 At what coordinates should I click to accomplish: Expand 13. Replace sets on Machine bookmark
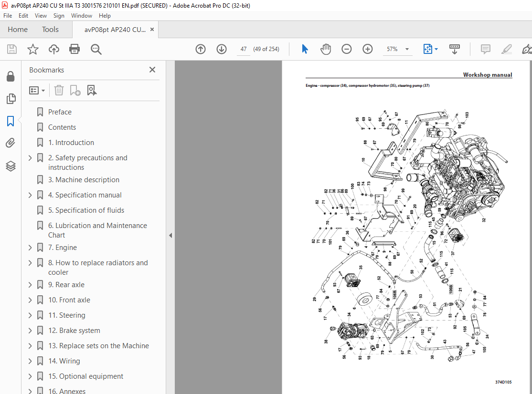(30, 346)
